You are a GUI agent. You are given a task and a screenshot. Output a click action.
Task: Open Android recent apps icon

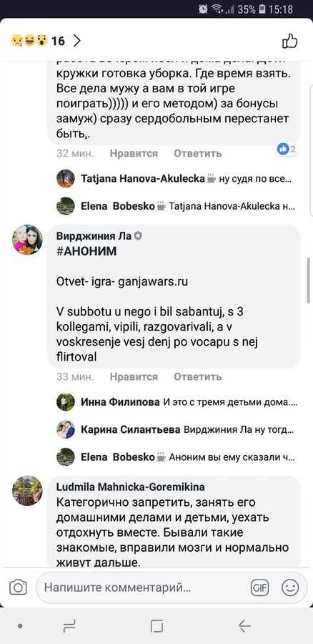click(69, 626)
